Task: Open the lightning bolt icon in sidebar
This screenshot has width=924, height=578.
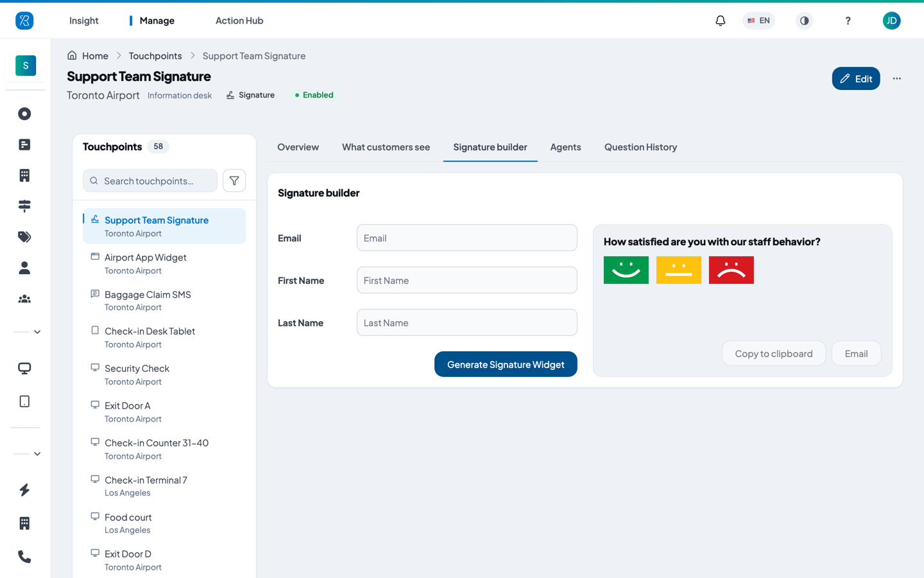Action: click(24, 490)
